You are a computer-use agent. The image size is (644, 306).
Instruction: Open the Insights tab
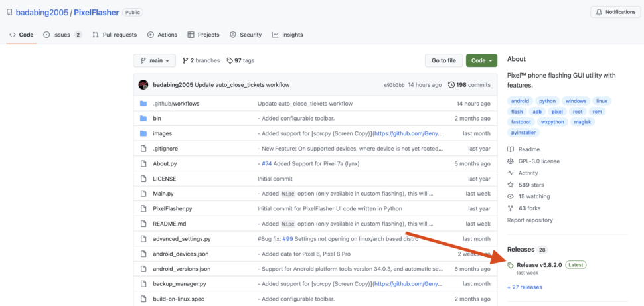pyautogui.click(x=287, y=35)
